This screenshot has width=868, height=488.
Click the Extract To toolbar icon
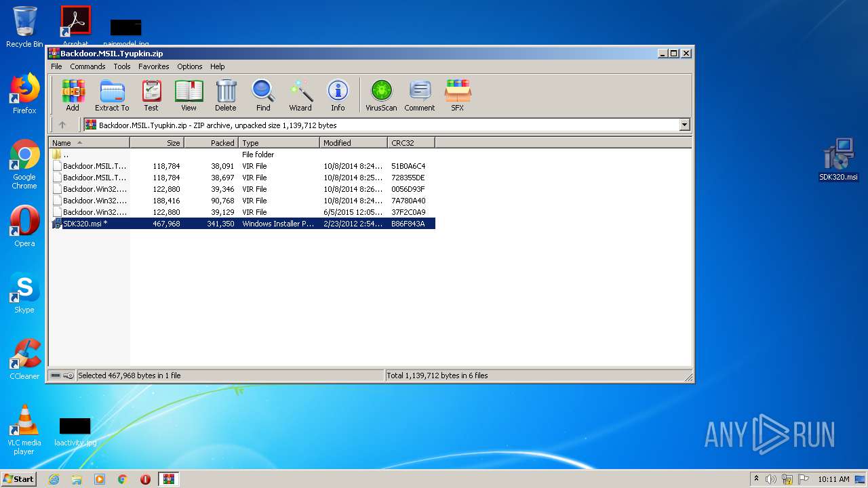click(x=112, y=96)
